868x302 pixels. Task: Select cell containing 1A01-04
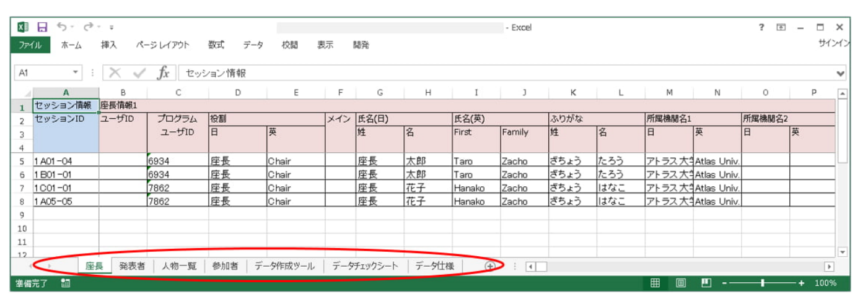(66, 161)
